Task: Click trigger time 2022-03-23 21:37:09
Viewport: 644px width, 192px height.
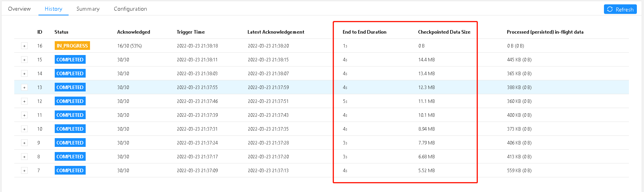Action: tap(197, 171)
